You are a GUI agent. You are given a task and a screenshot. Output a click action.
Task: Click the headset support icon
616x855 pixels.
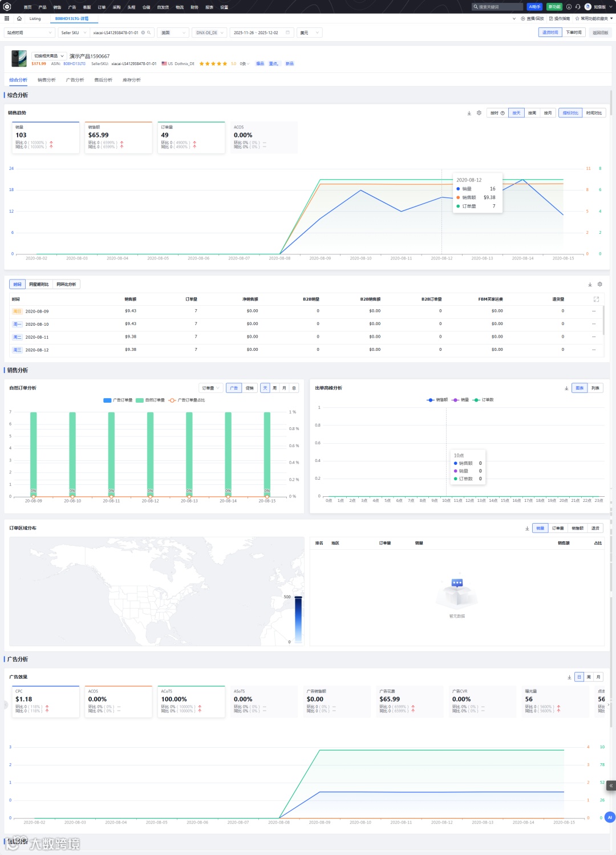point(578,7)
